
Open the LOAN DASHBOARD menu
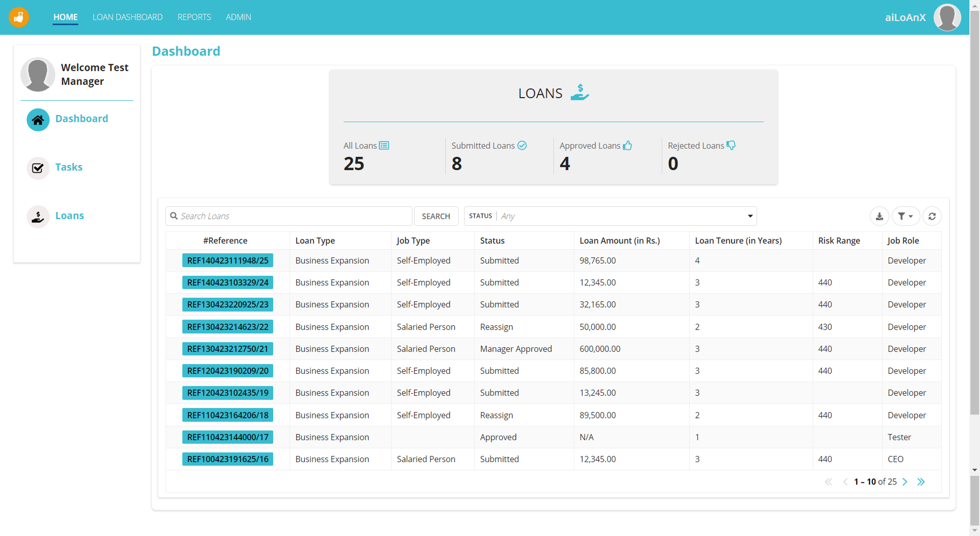pos(127,17)
